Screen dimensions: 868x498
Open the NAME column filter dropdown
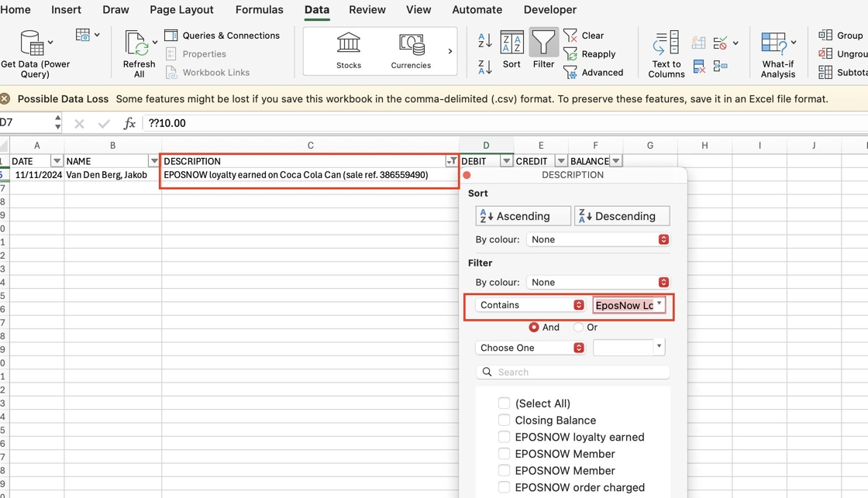pos(154,161)
